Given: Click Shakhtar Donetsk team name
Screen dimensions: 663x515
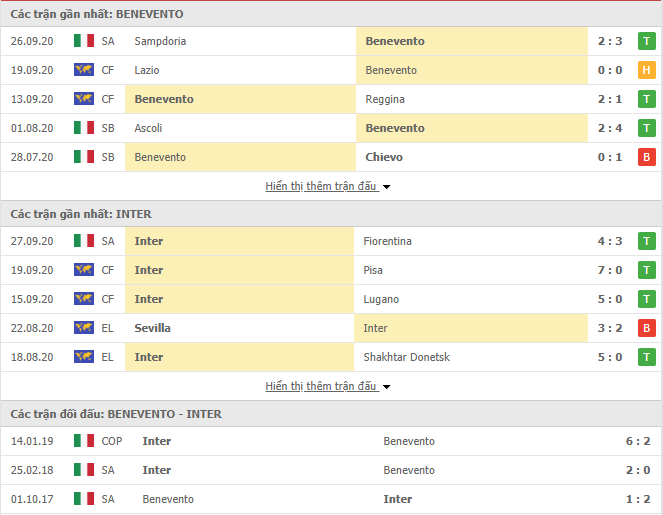Looking at the screenshot, I should (406, 357).
